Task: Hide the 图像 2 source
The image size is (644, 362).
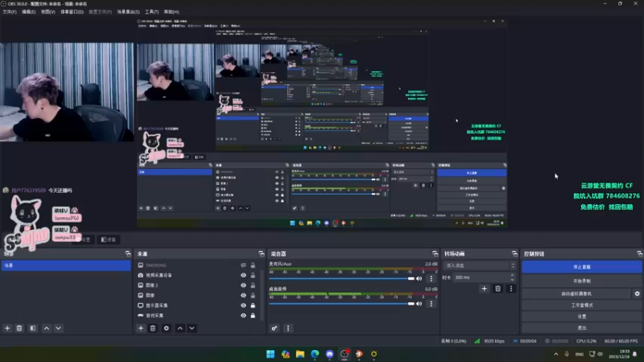Action: click(x=243, y=286)
